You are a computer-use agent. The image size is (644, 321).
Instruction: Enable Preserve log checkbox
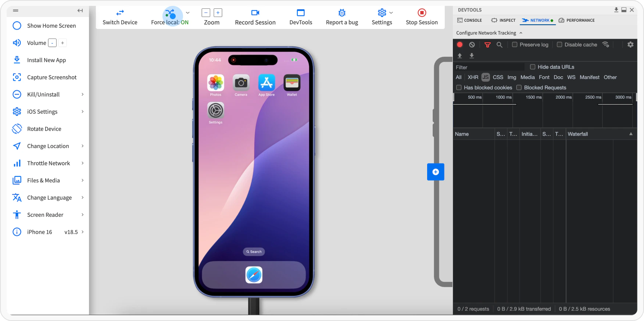515,45
